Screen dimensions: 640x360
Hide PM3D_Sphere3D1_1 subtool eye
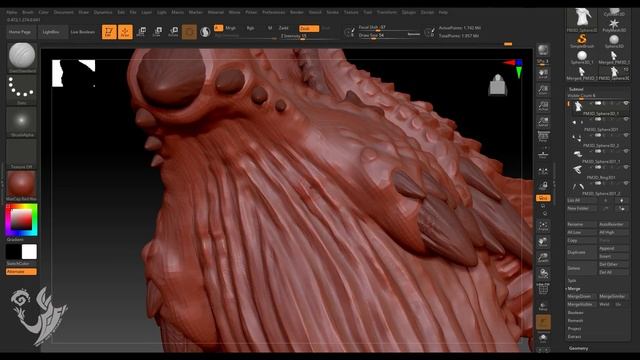tap(626, 151)
